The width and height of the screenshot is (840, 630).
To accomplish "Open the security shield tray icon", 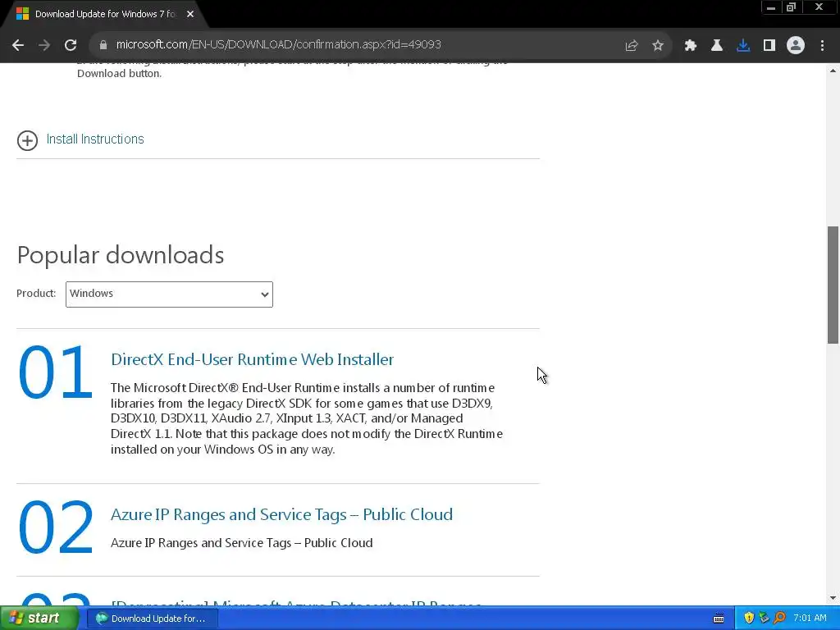I will (x=749, y=619).
